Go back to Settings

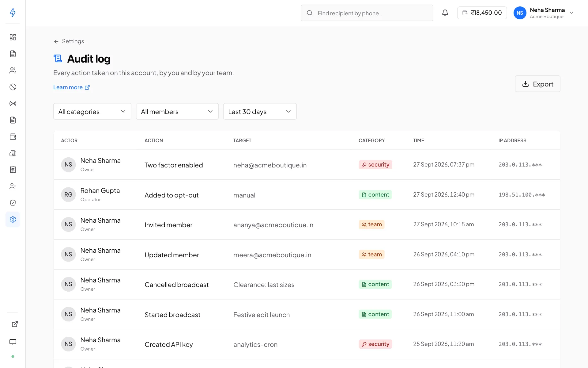point(69,41)
